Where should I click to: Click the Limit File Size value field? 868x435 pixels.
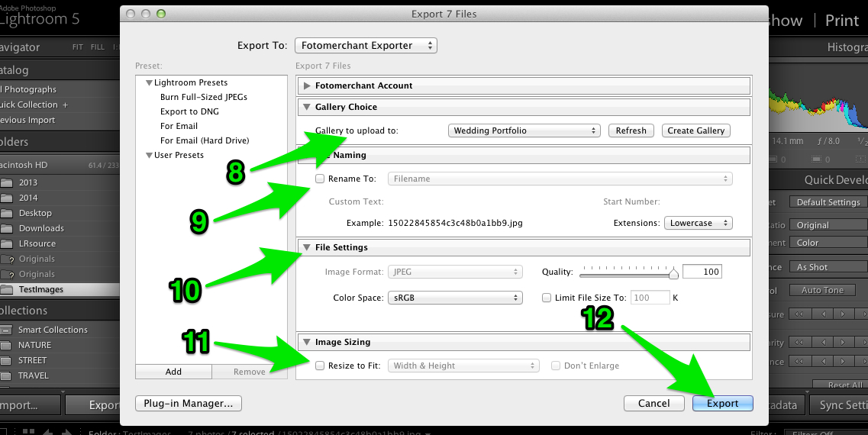coord(650,298)
